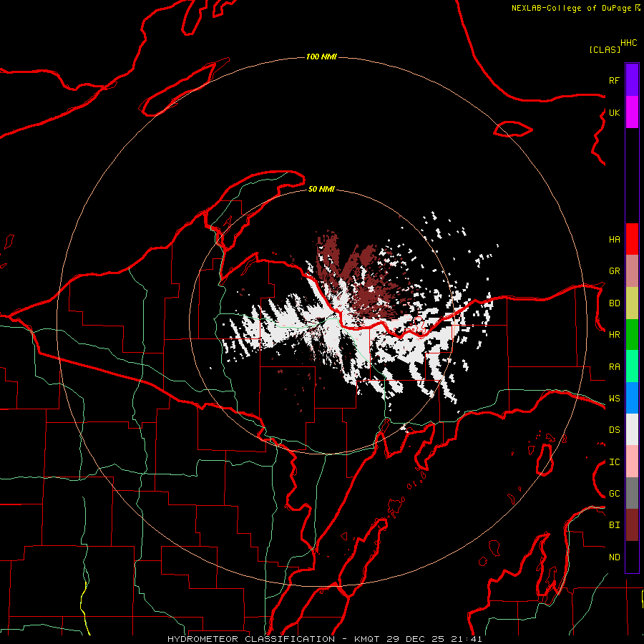Click the DS white legend swatch

(x=632, y=429)
